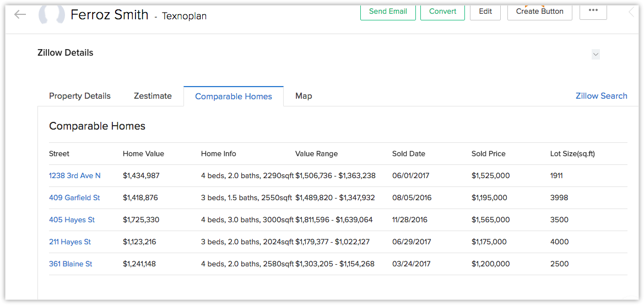
Task: Go back using the left arrow icon
Action: tap(20, 14)
